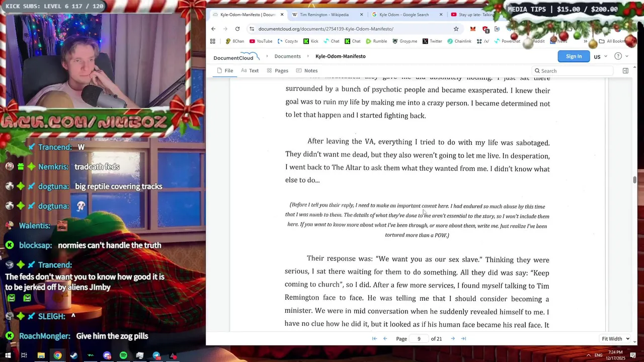The height and width of the screenshot is (362, 644).
Task: Reload the page with the refresh icon
Action: tap(237, 29)
